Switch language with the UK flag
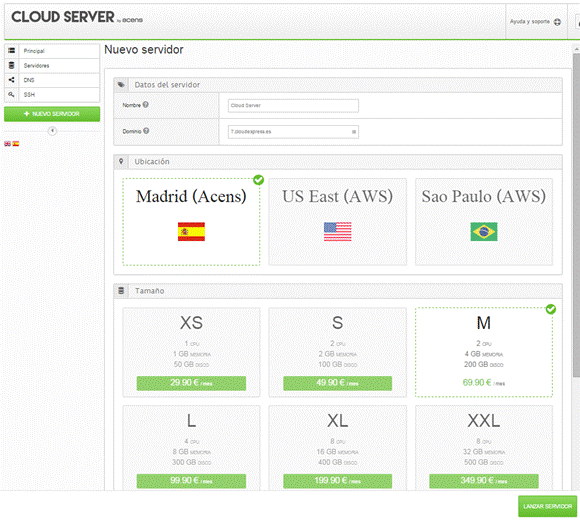Viewport: 580px width, 520px height. pos(7,144)
